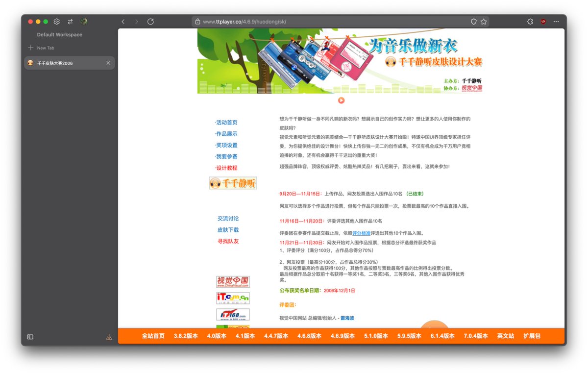Select 4.6.8版本 in the bottom bar
588x374 pixels.
309,336
